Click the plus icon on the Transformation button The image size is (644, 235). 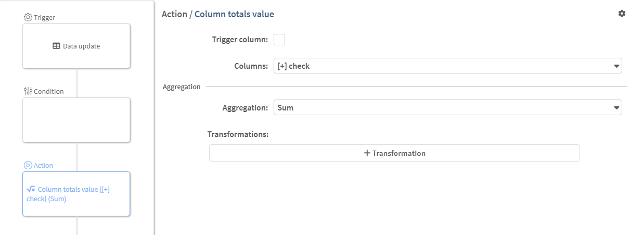367,153
